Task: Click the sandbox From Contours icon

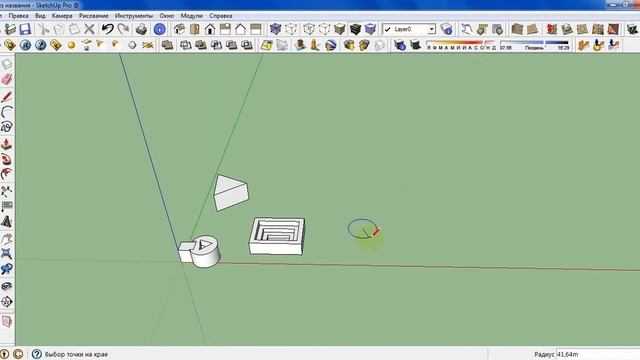Action: click(x=517, y=29)
